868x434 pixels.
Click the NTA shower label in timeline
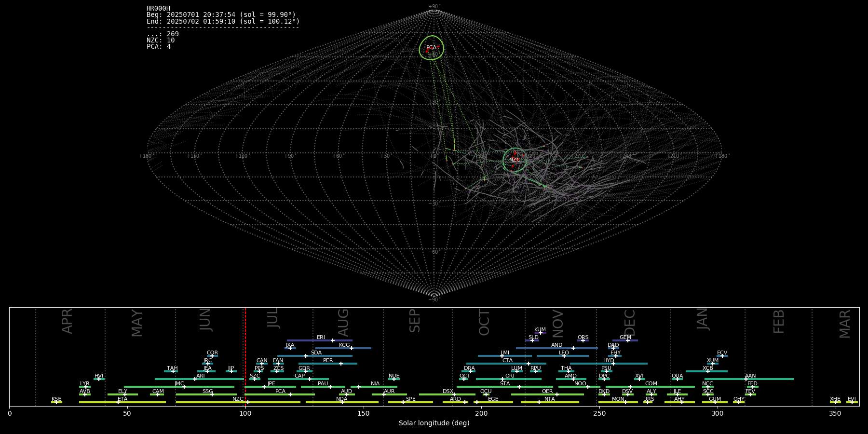click(550, 399)
